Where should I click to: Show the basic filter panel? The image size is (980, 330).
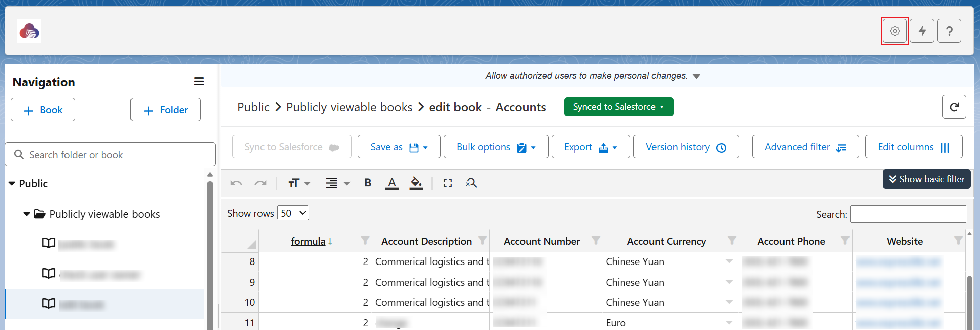(926, 179)
